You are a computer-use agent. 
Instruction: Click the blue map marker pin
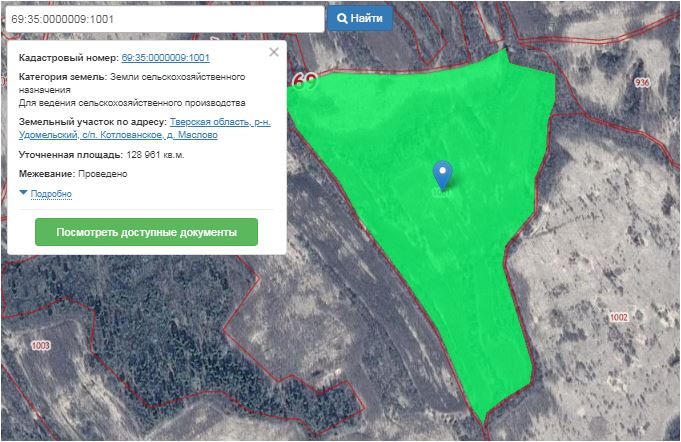coord(443,175)
